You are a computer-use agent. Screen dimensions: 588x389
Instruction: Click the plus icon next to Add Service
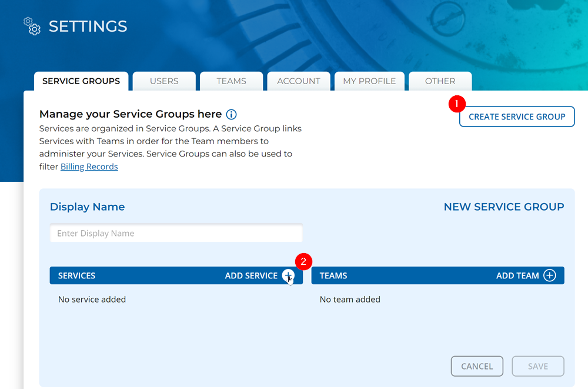point(288,275)
